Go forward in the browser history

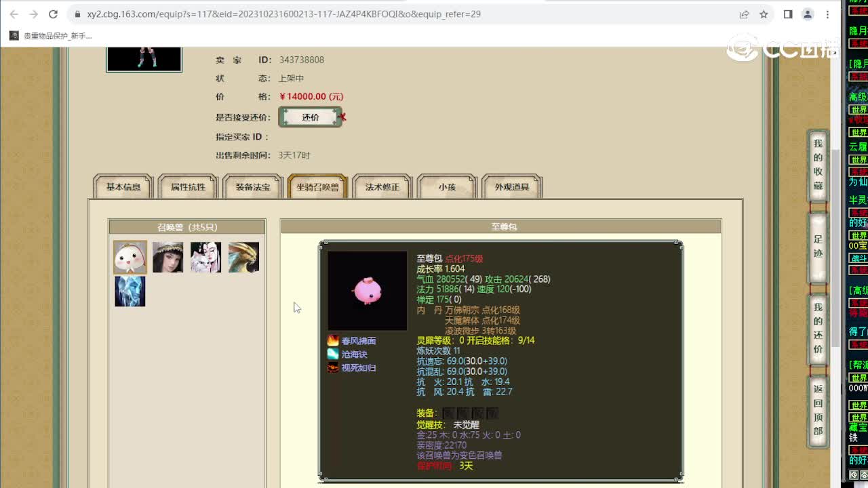pyautogui.click(x=33, y=14)
